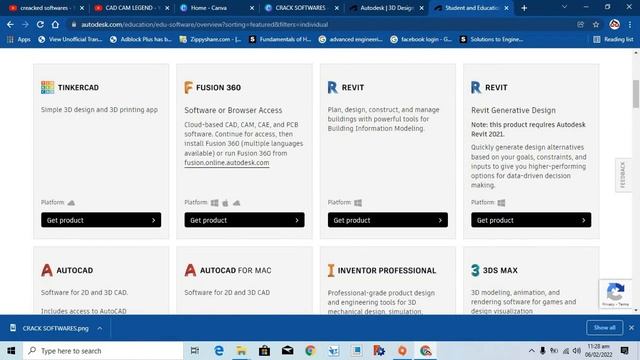Open fusion.online.autodesk.com link
Image resolution: width=640 pixels, height=360 pixels.
227,162
